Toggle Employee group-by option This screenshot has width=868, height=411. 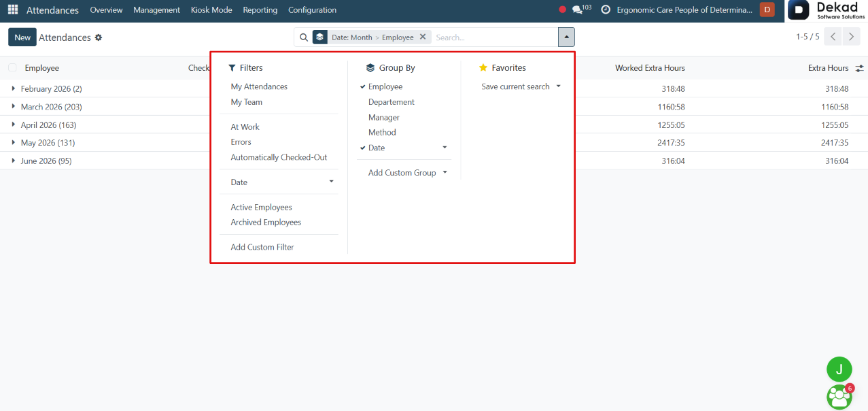click(x=385, y=86)
